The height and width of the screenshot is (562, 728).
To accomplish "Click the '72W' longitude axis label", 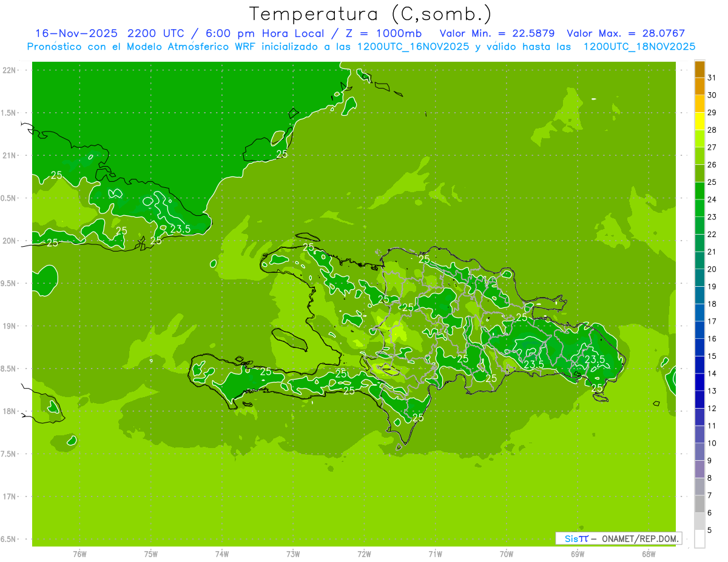I will [x=364, y=554].
